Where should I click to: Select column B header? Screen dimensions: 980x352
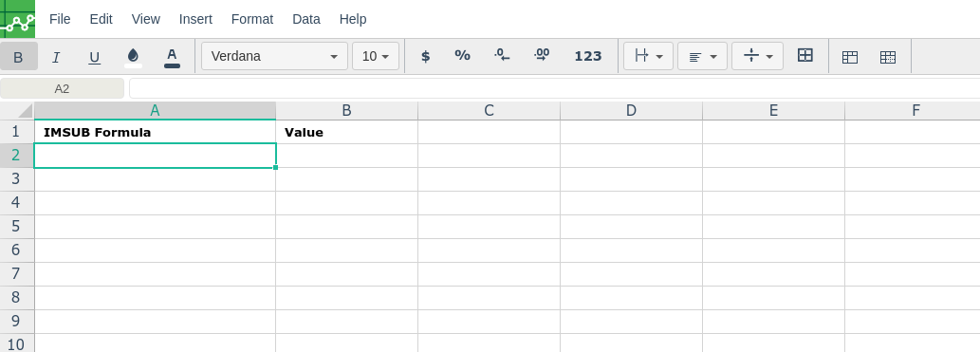[x=347, y=111]
